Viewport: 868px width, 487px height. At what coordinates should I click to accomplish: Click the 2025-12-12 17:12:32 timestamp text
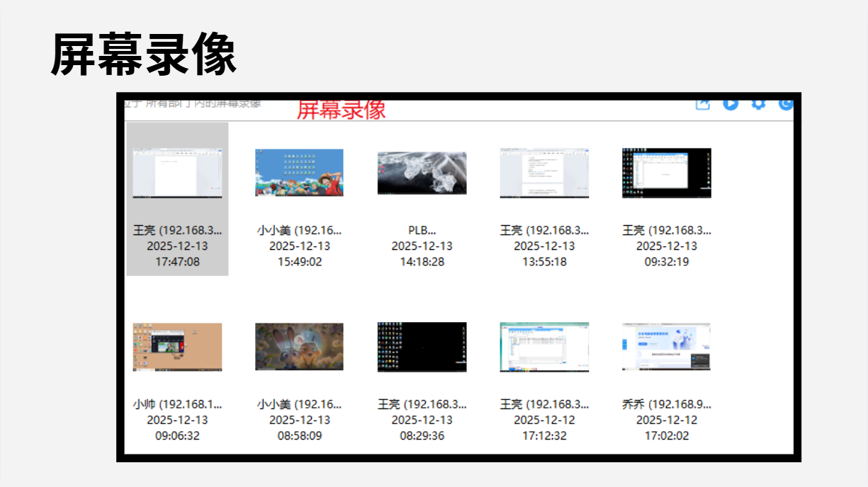(544, 428)
